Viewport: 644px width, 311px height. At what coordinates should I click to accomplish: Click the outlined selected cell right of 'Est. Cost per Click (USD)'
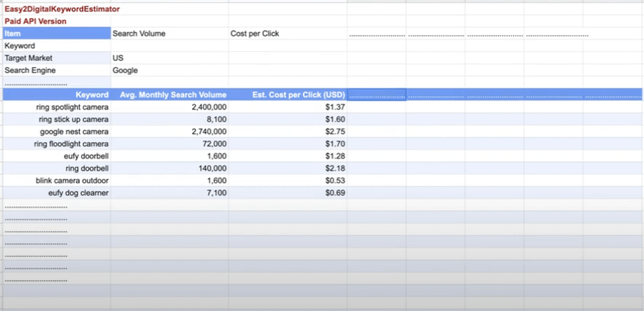tap(377, 95)
